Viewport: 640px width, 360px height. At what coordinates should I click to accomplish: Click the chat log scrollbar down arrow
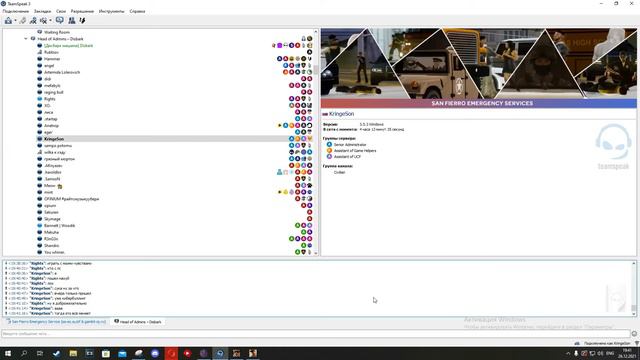tap(634, 314)
